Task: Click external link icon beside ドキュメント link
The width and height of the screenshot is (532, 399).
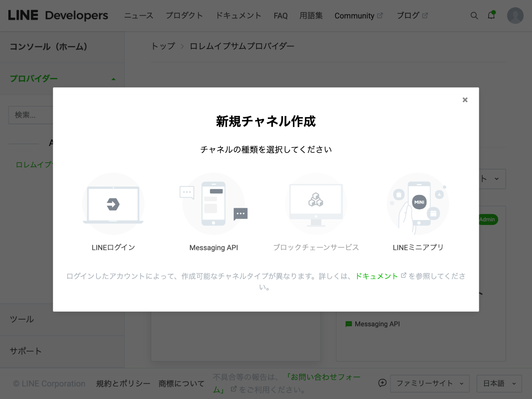Action: point(404,275)
